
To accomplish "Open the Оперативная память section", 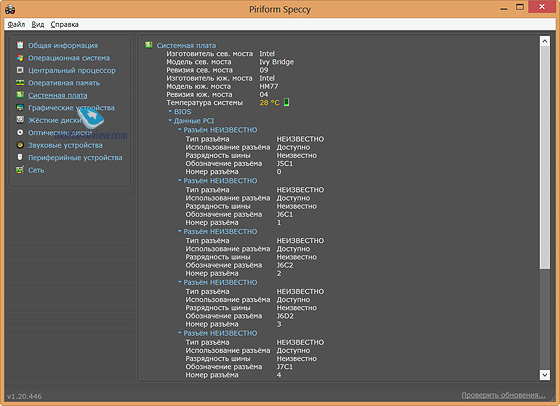I will [x=64, y=83].
